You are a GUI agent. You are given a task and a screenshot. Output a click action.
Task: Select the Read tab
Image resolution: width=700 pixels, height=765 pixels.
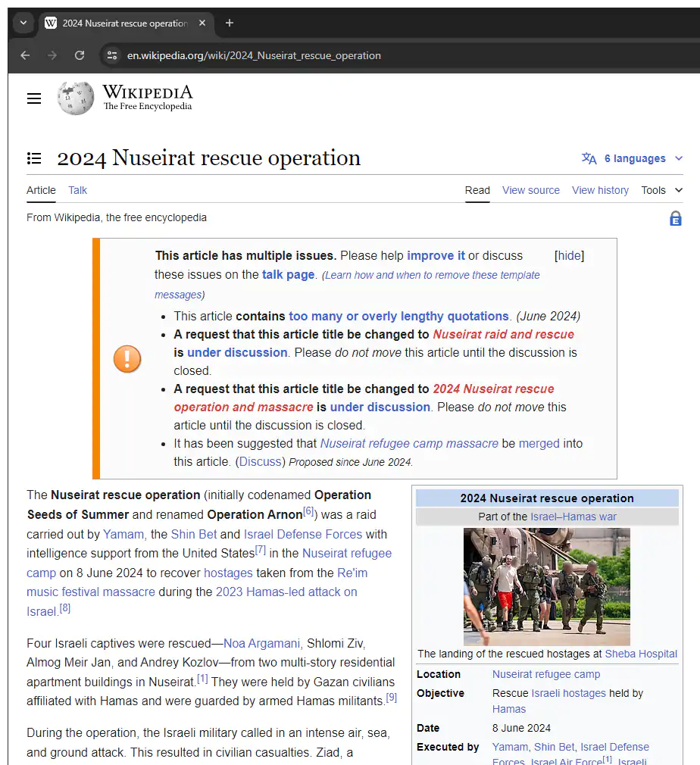coord(477,190)
